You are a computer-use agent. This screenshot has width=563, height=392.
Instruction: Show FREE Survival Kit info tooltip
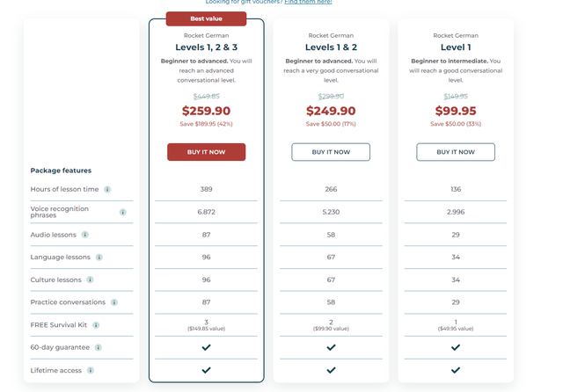pos(96,325)
